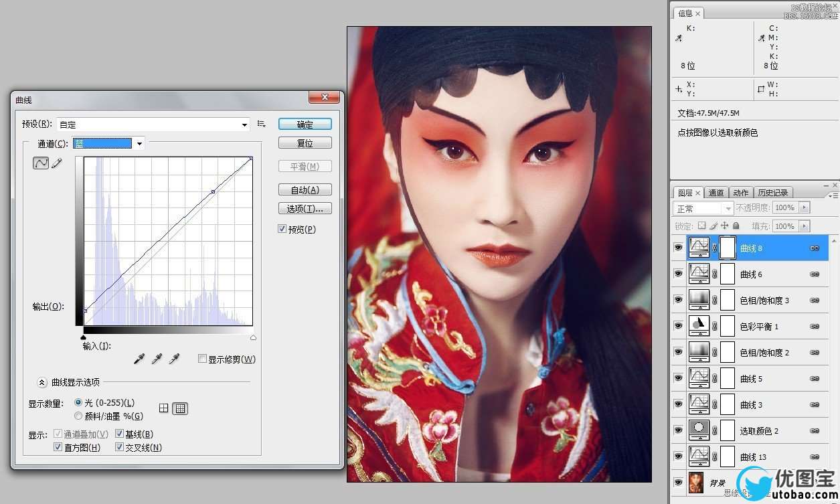Open the preset options icon menu
This screenshot has width=840, height=504.
tap(262, 124)
